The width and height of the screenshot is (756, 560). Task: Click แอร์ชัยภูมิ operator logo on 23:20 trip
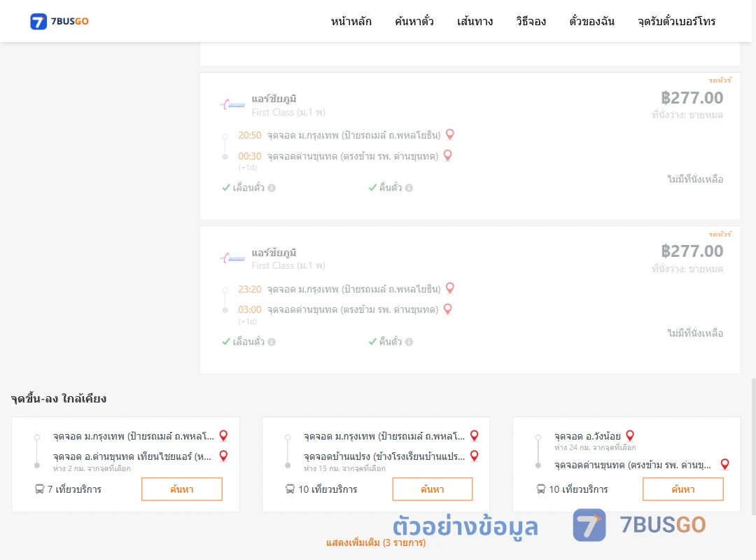tap(232, 258)
